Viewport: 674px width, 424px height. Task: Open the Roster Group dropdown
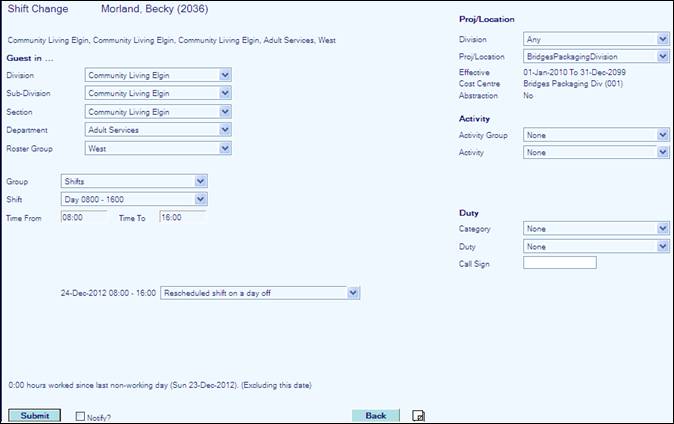158,148
